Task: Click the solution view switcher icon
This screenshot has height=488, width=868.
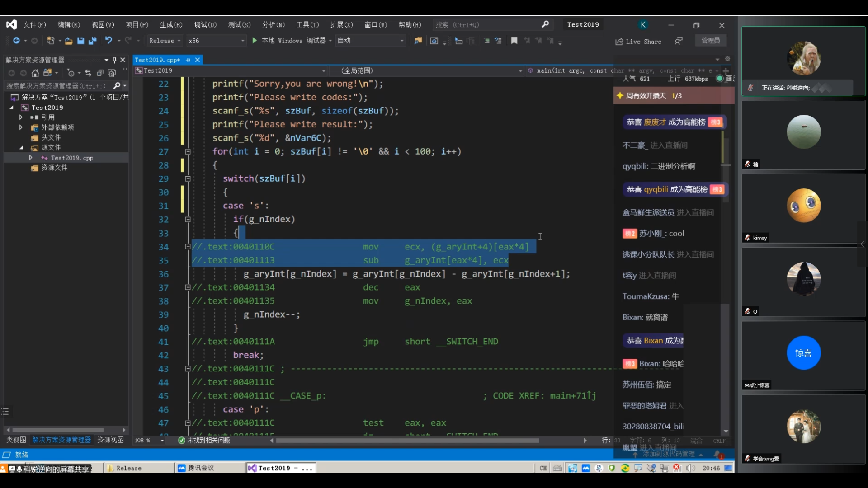Action: 47,73
